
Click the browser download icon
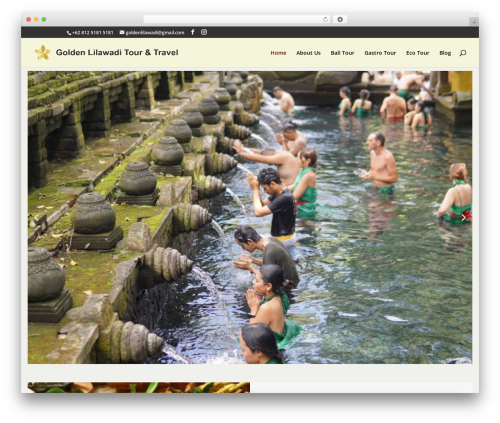point(340,19)
